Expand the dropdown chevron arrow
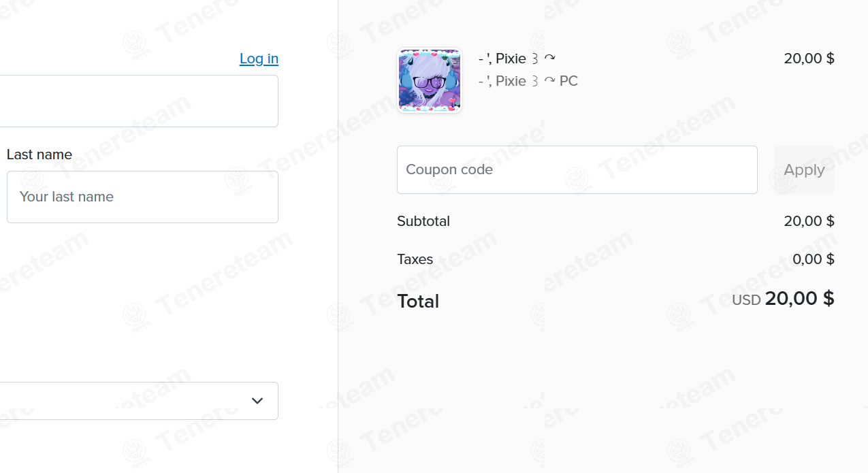The height and width of the screenshot is (473, 868). click(x=257, y=401)
